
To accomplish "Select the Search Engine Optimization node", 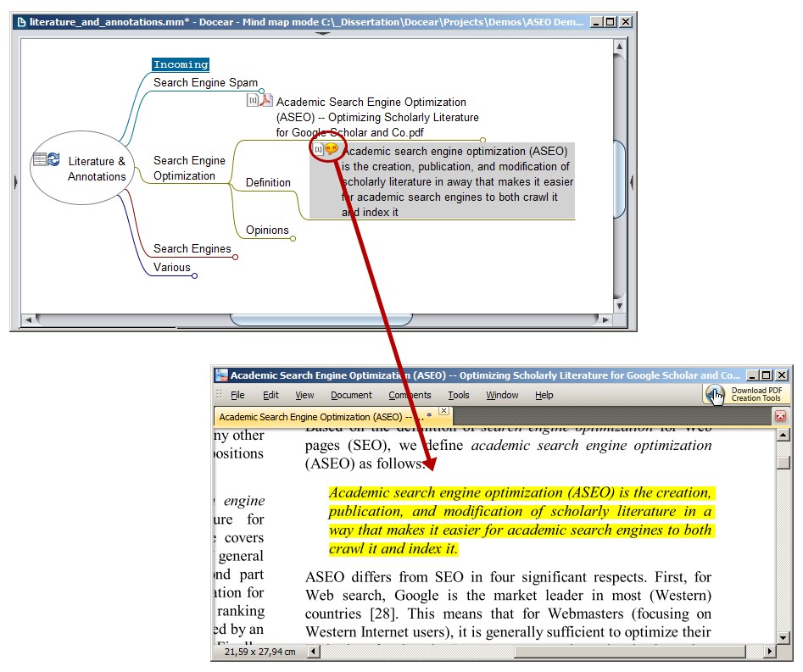I will 189,168.
